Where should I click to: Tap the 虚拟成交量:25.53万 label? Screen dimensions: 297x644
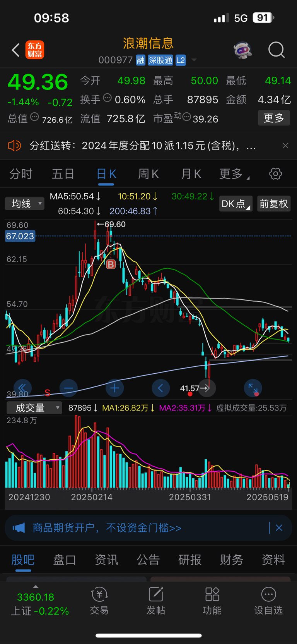[251, 408]
